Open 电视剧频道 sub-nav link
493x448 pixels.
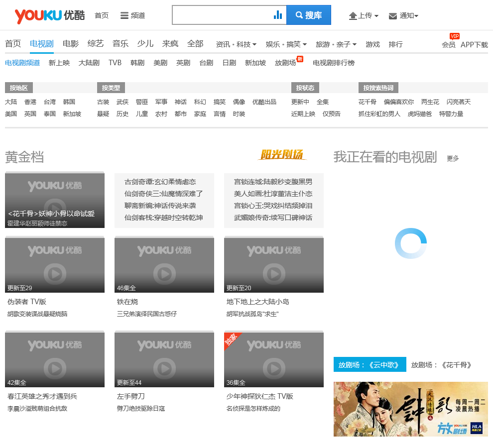coord(22,63)
